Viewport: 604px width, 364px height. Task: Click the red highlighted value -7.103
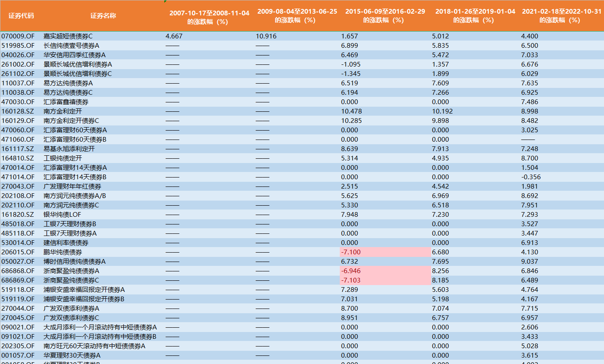[x=350, y=280]
